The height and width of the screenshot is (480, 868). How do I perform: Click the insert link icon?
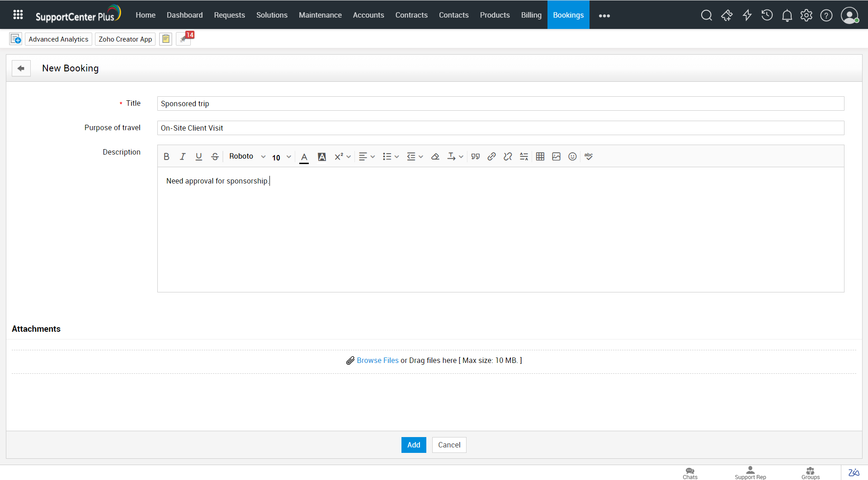click(491, 156)
